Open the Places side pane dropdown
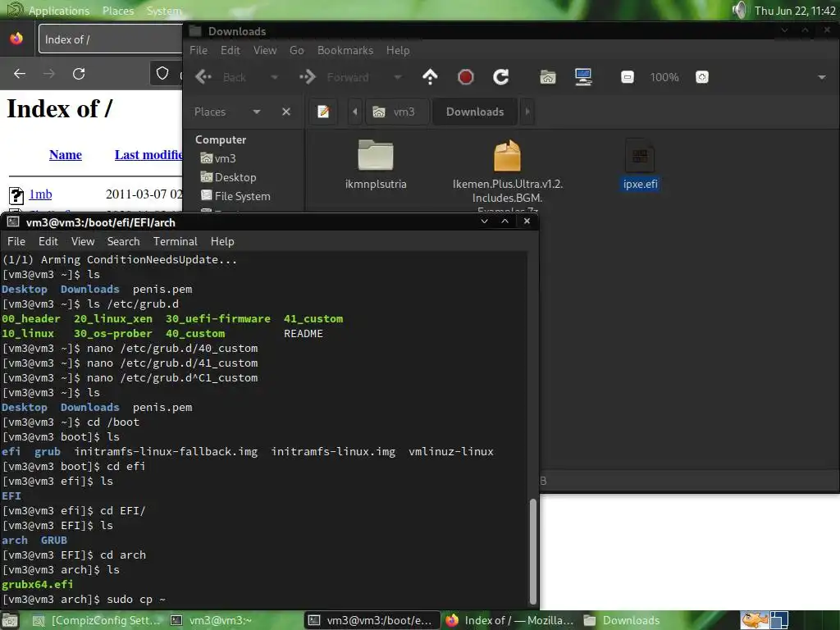 [x=257, y=112]
